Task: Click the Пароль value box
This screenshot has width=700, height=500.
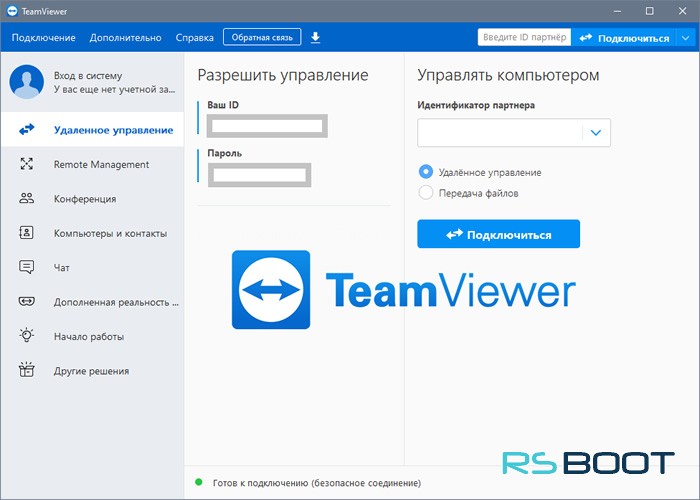Action: 259,175
